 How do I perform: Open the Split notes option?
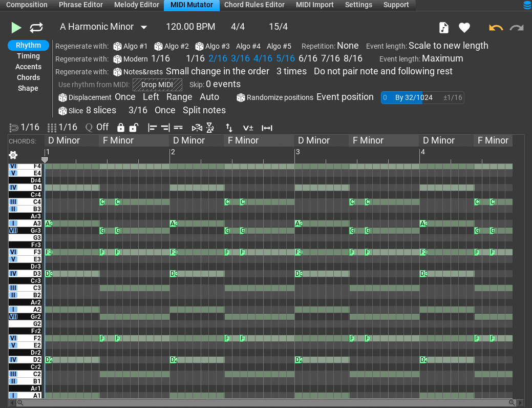(x=204, y=110)
